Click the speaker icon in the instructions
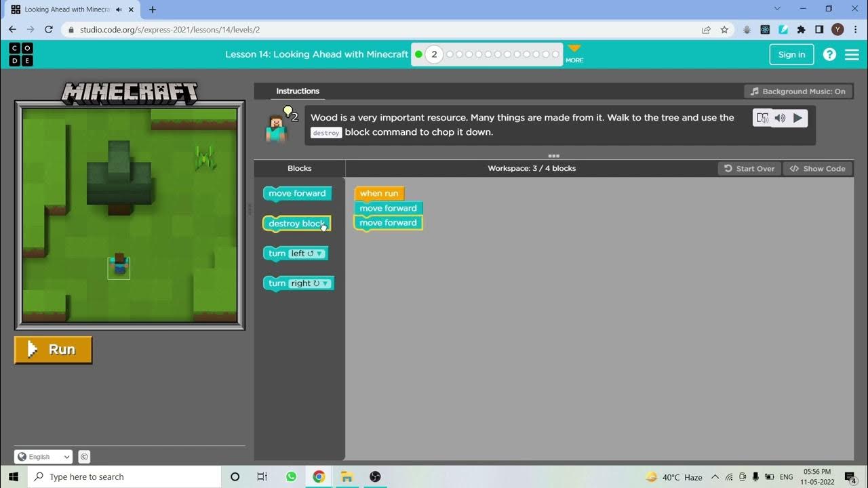The height and width of the screenshot is (488, 868). pos(780,118)
